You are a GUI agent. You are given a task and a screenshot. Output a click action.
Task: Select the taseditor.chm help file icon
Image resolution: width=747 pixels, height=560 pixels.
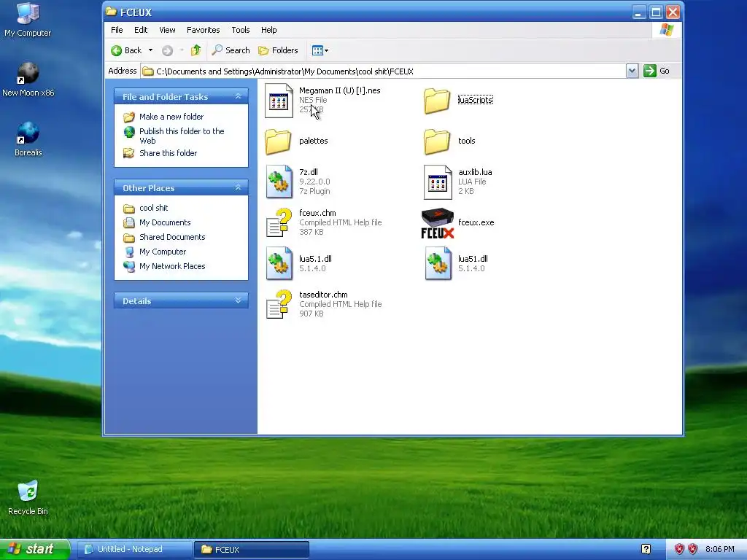(279, 304)
